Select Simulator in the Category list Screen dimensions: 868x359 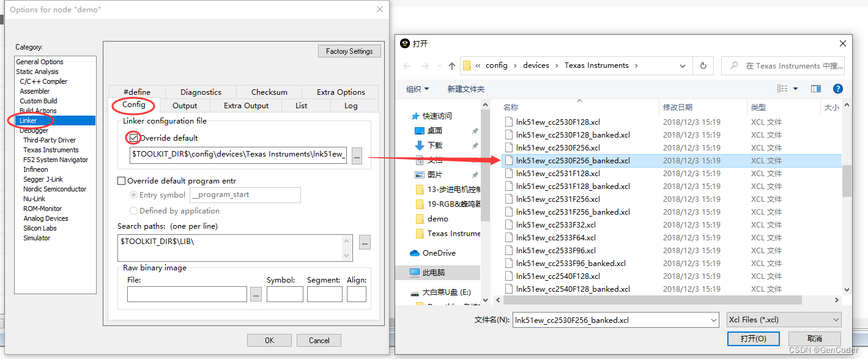click(x=37, y=238)
